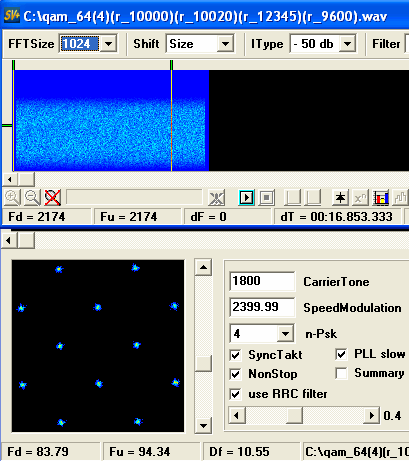Toggle the use RRC filter checkbox
This screenshot has width=409, height=461.
point(235,394)
